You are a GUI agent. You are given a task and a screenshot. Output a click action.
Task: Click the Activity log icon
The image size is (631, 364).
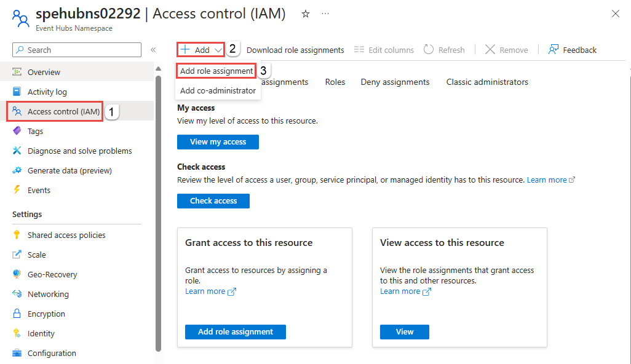pos(17,92)
